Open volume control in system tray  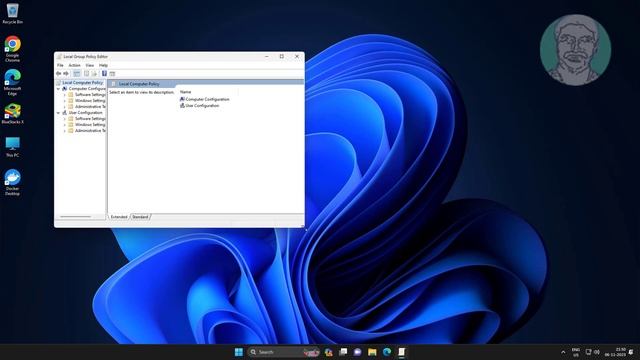[597, 352]
